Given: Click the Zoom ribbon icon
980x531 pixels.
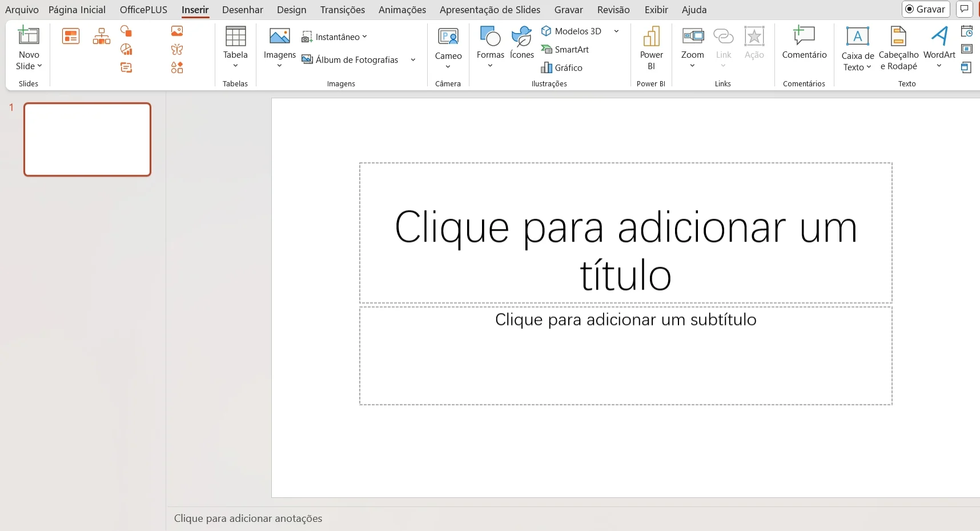Looking at the screenshot, I should click(x=693, y=36).
